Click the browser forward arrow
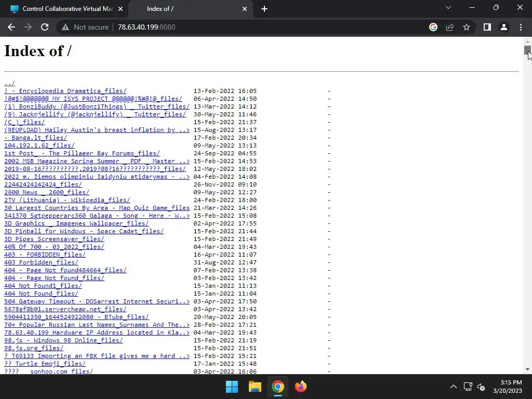This screenshot has height=399, width=532. [28, 27]
